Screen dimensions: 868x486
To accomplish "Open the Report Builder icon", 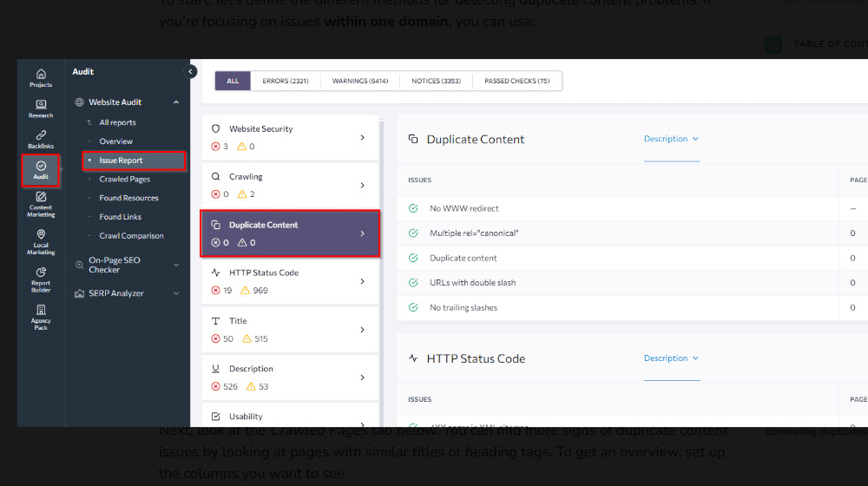I will [41, 279].
